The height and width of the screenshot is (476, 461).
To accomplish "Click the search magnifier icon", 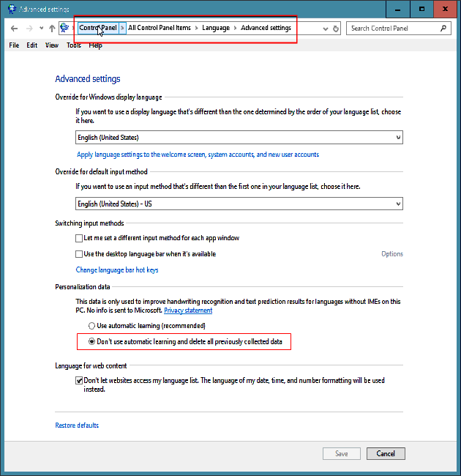I will point(443,29).
